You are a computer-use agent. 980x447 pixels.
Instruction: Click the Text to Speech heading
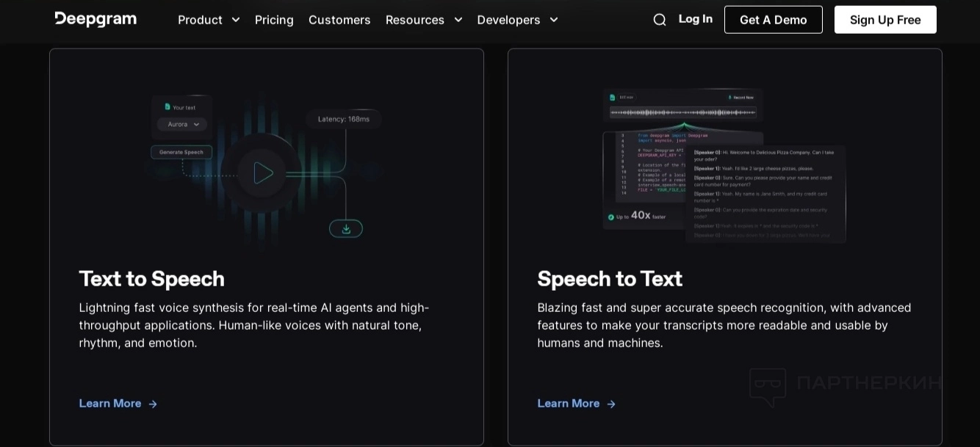click(151, 279)
